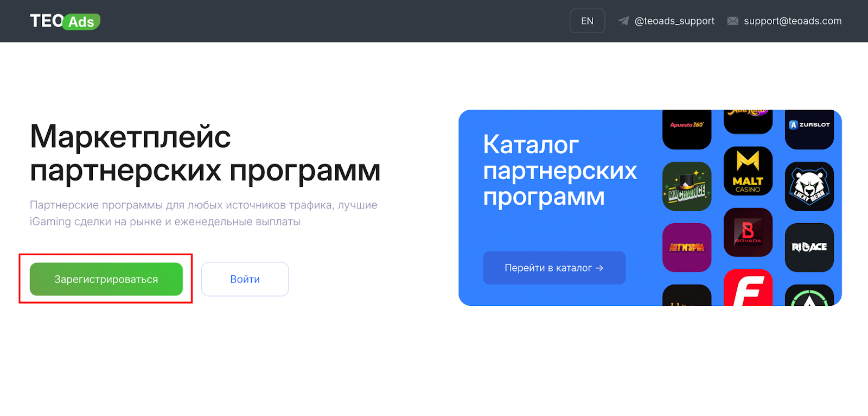Select the Apuesta360 logo tile
Viewport: 868px width, 416px height.
click(x=687, y=129)
